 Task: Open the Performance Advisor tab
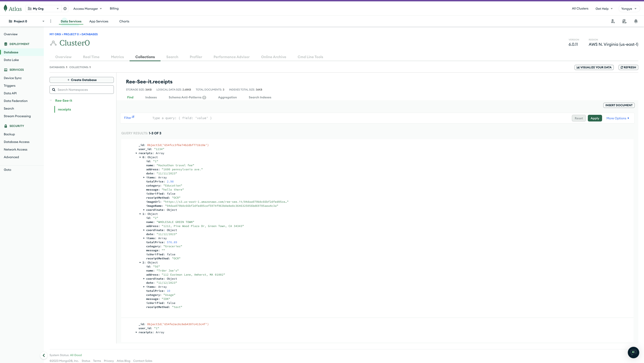pyautogui.click(x=231, y=57)
